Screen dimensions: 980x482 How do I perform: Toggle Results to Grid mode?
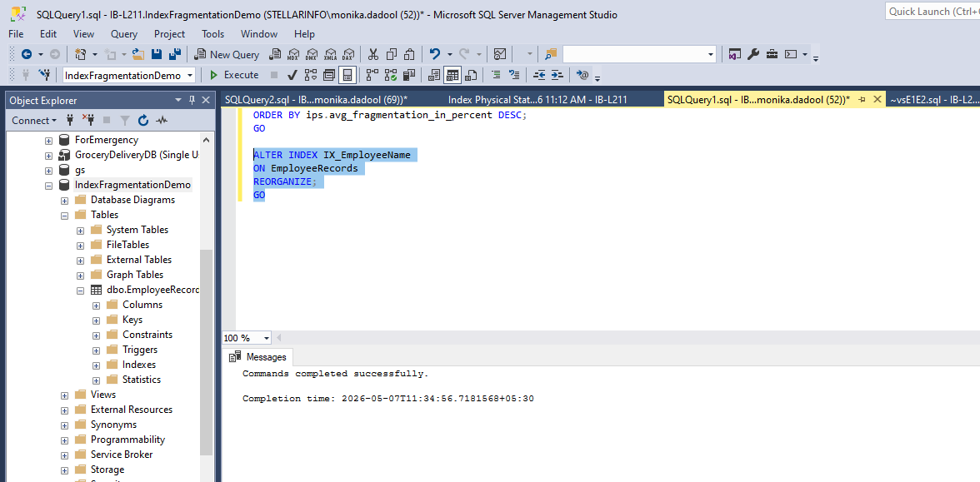click(452, 75)
